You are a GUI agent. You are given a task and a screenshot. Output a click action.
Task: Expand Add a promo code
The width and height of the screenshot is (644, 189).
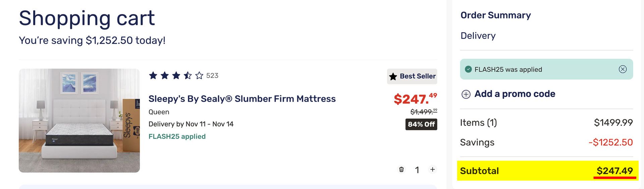pos(515,94)
